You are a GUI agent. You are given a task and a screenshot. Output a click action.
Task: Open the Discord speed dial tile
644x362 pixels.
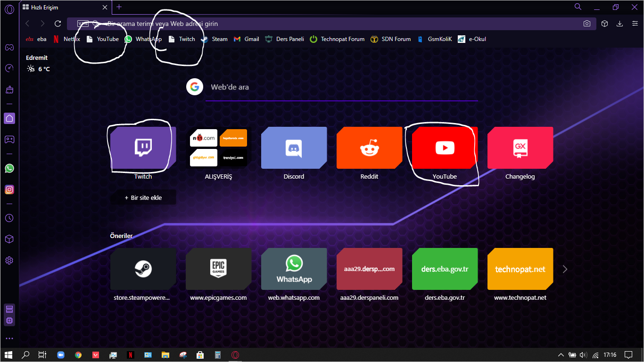294,148
